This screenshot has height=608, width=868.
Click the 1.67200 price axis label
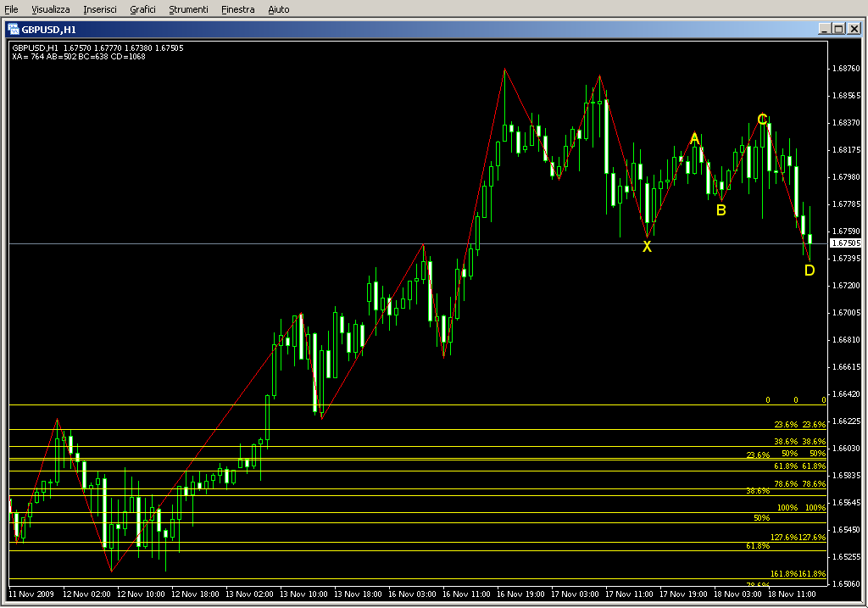pos(847,286)
